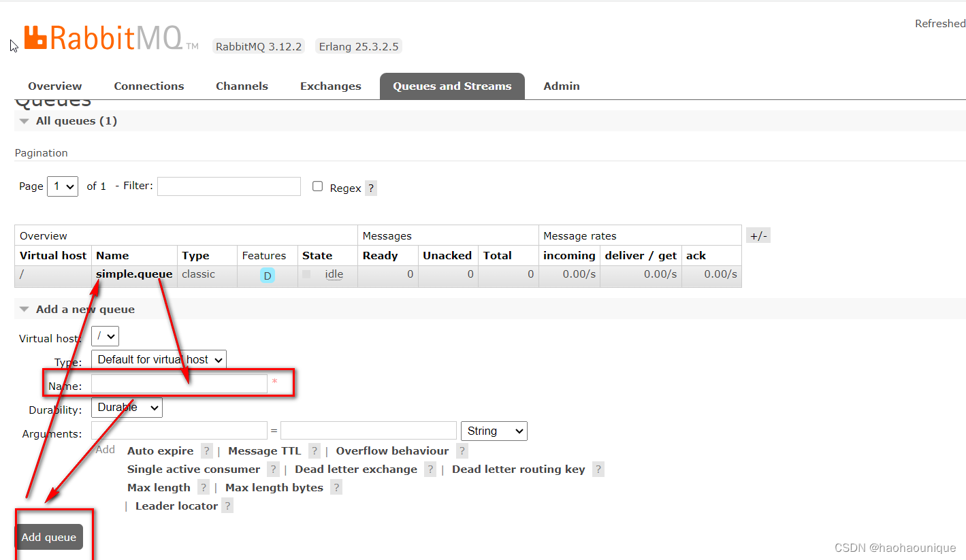Click the Max length bytes help icon
The height and width of the screenshot is (560, 966).
[336, 487]
